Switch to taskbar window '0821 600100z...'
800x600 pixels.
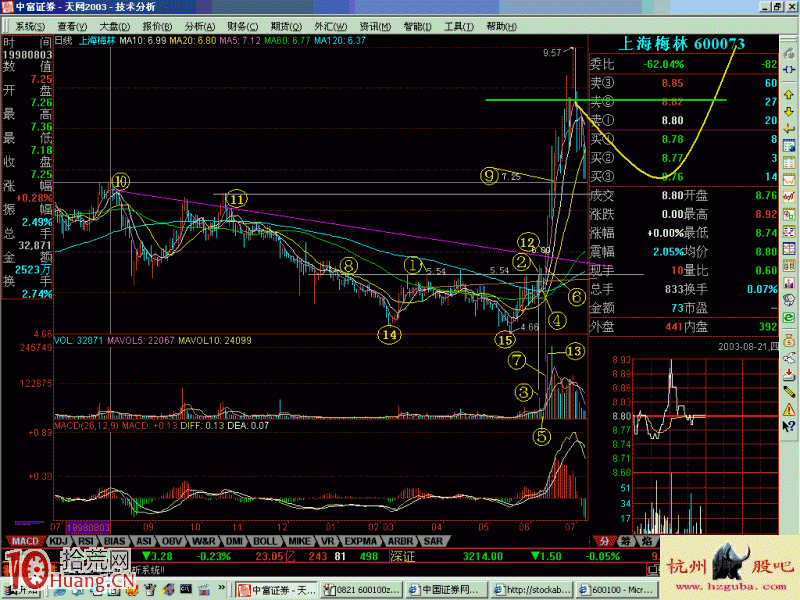click(x=362, y=590)
